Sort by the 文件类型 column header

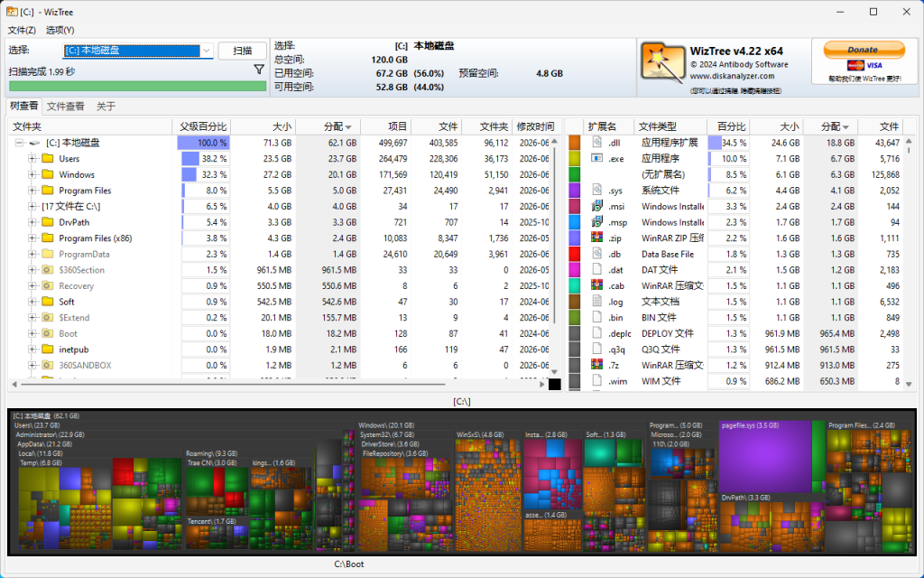point(670,126)
